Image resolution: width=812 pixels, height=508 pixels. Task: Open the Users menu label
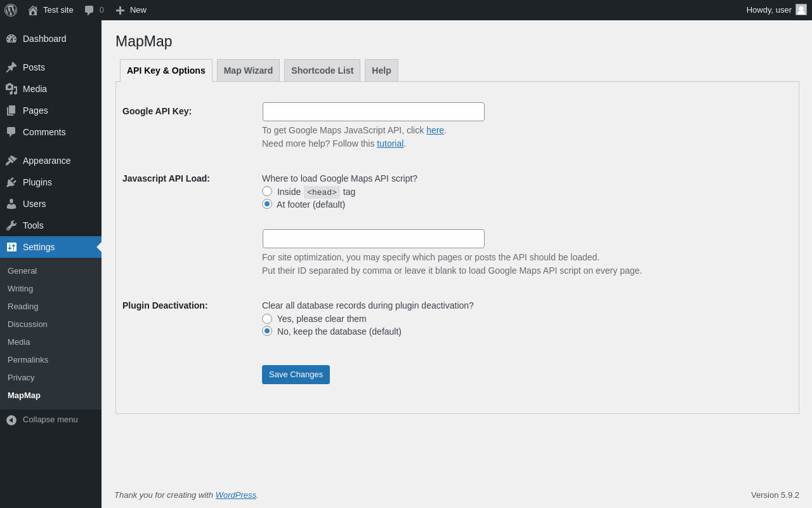pos(34,204)
